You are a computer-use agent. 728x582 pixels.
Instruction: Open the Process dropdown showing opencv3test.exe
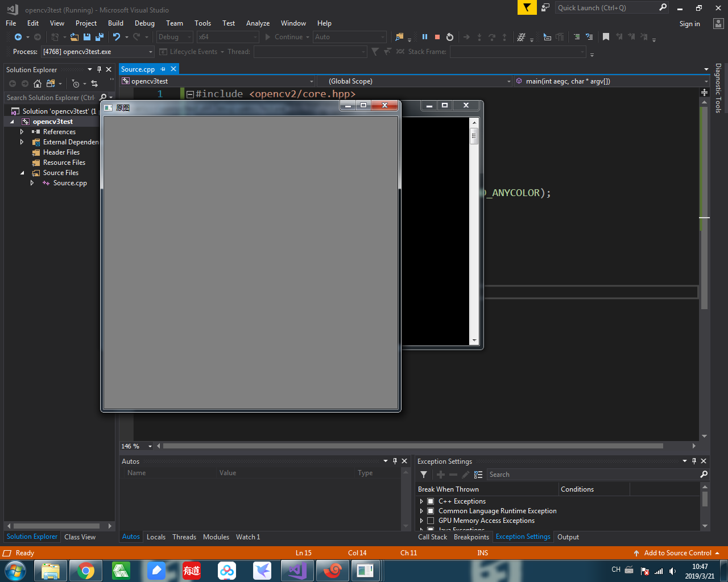(x=151, y=52)
